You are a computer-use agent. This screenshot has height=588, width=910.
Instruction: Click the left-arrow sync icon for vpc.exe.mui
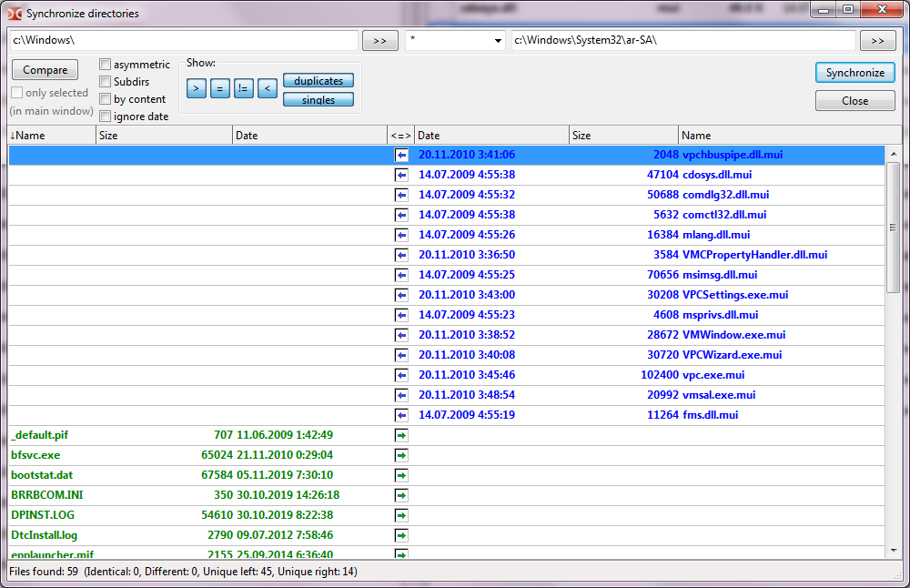click(400, 375)
